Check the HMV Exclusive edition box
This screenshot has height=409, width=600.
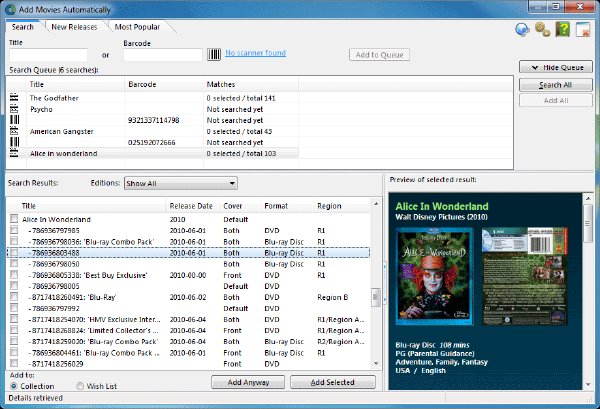click(x=14, y=319)
